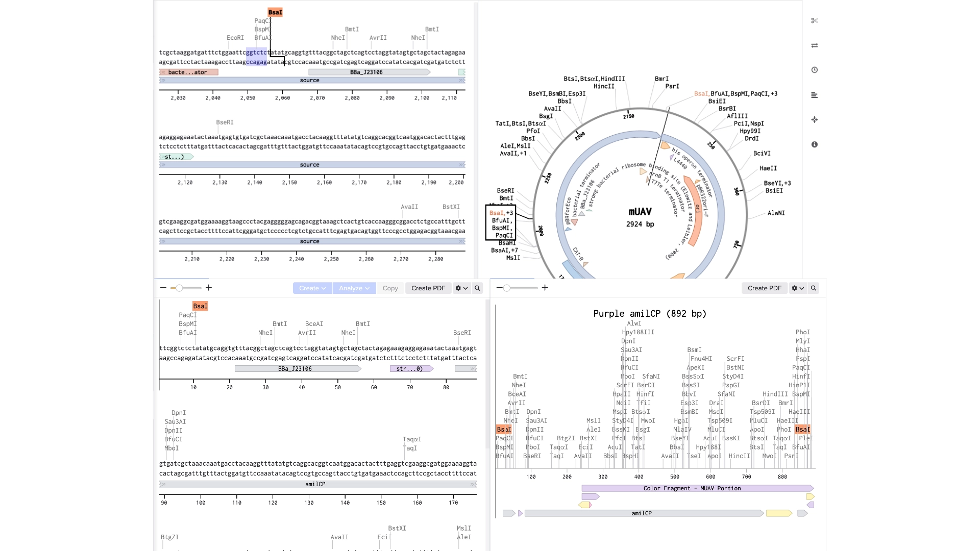This screenshot has width=980, height=551.
Task: Click the search icon in Purple amilCP panel
Action: click(x=814, y=288)
